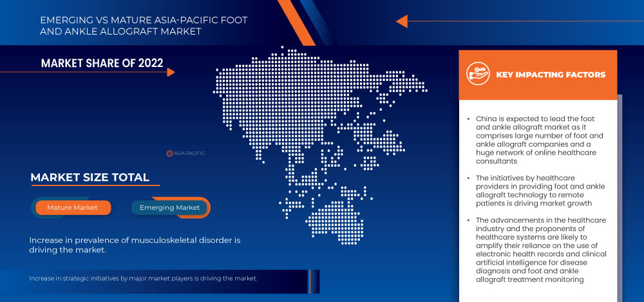Click the orange left-pointing arrow at top right
The image size is (644, 302).
[x=401, y=21]
